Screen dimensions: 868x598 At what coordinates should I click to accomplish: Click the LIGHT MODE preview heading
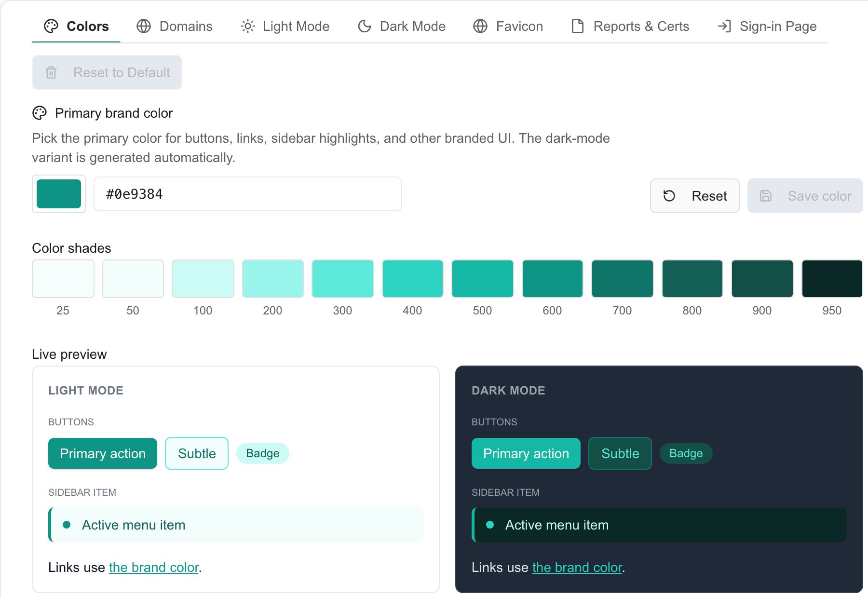[86, 391]
